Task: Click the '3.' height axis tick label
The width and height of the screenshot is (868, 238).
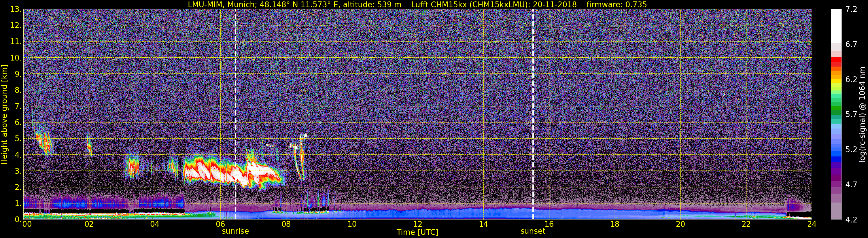Action: coord(18,171)
